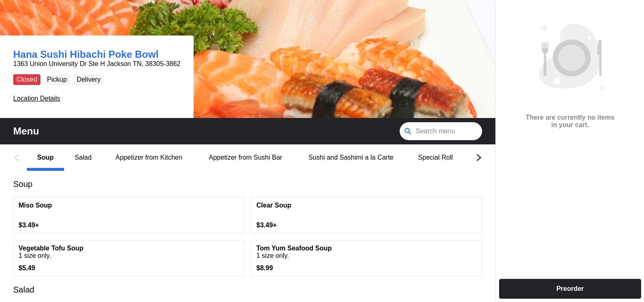
Task: Switch to the Salad tab
Action: coord(83,158)
